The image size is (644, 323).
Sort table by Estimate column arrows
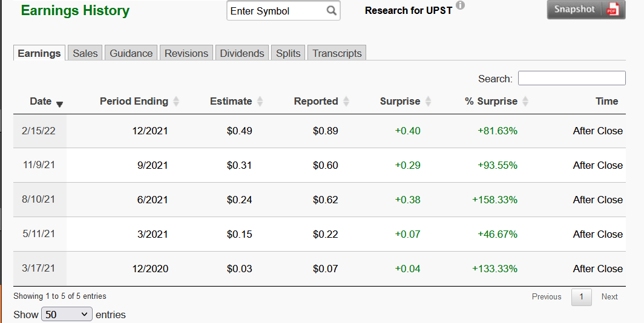tap(260, 102)
